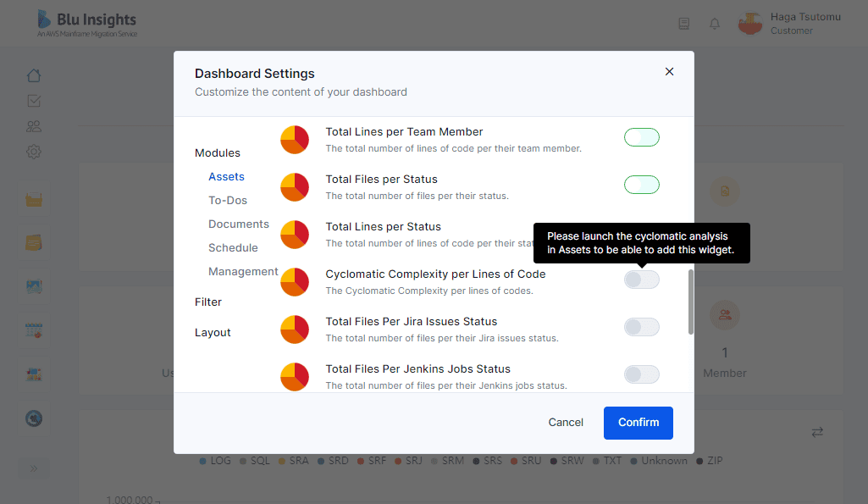Open the settings gear icon in sidebar
The image size is (868, 504).
click(34, 151)
